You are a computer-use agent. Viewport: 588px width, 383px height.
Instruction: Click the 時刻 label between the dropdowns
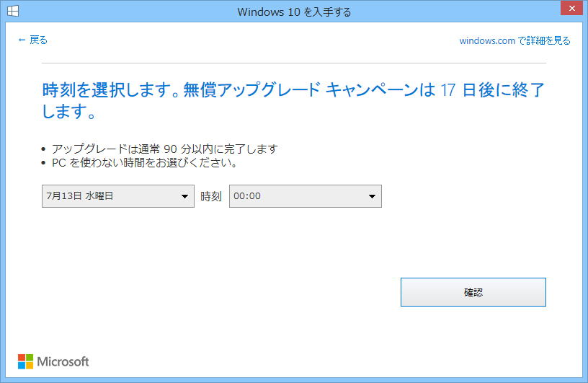tap(211, 196)
